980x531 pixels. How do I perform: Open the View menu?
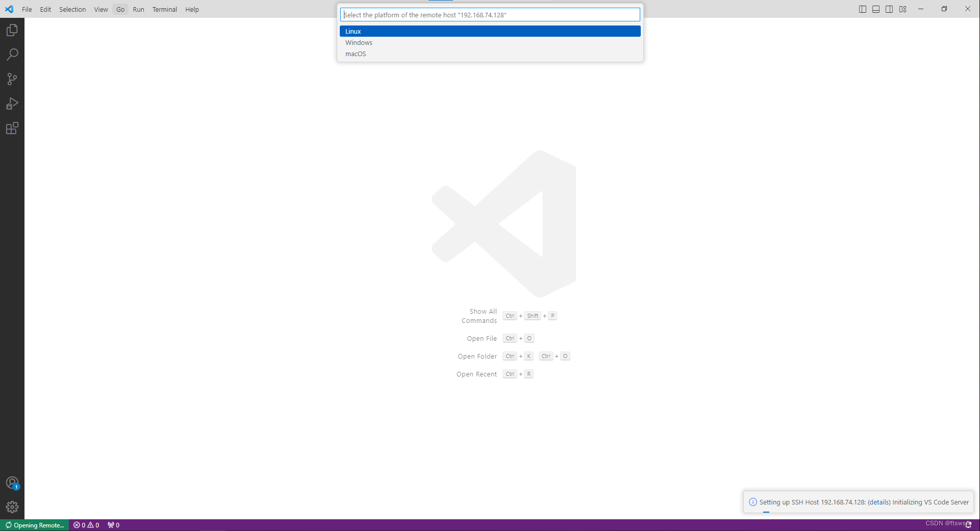(x=101, y=9)
